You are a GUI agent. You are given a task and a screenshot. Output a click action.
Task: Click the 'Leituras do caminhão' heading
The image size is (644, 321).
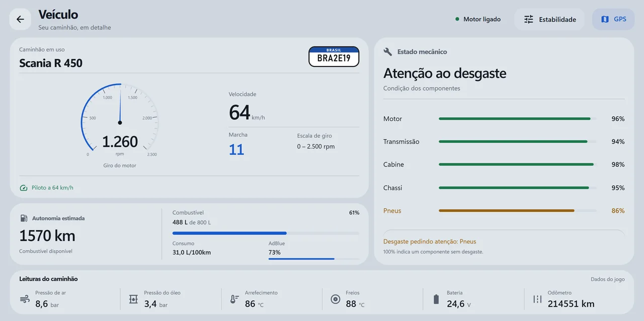[x=48, y=279]
